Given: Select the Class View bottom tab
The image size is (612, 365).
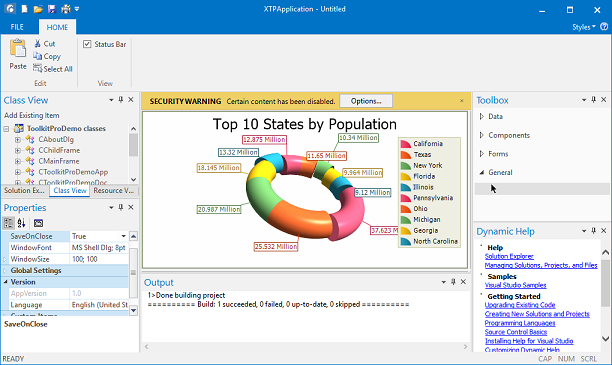Looking at the screenshot, I should pos(70,191).
